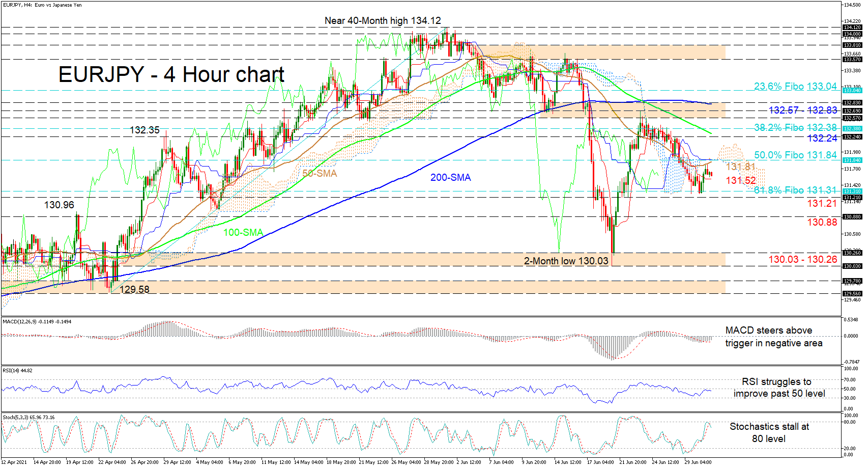
Task: Select the 134.500 price axis value
Action: [x=853, y=5]
